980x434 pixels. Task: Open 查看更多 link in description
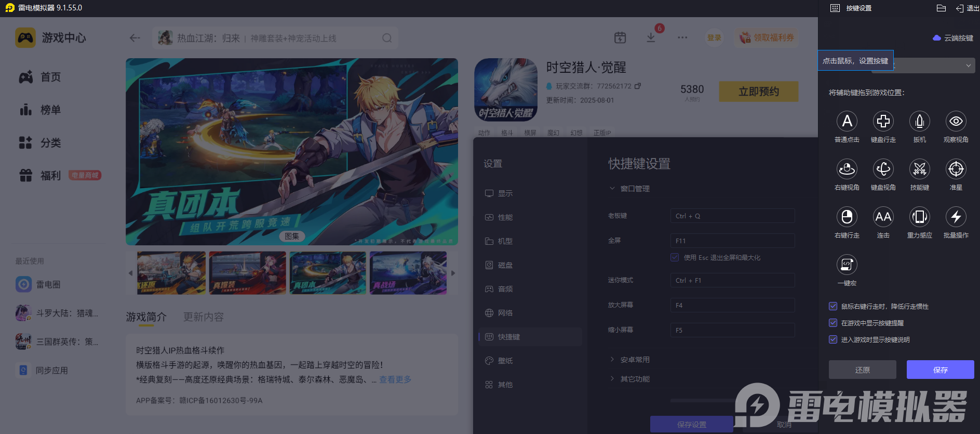[395, 379]
